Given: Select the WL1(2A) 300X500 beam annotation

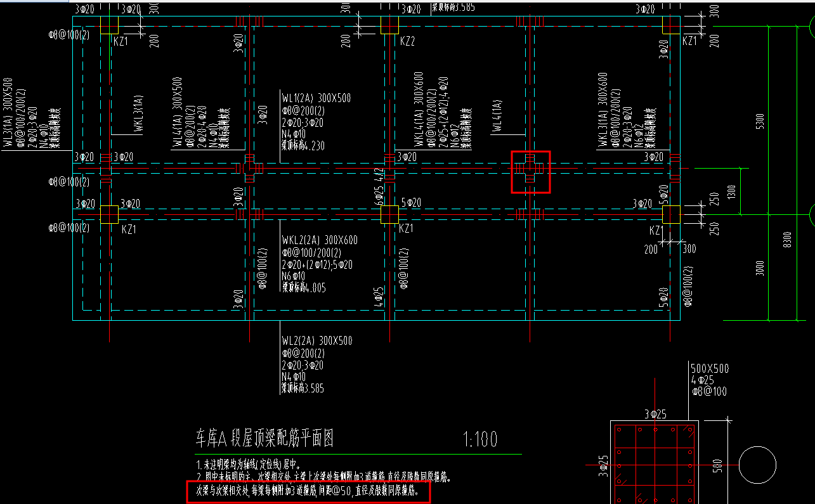Looking at the screenshot, I should click(x=316, y=98).
